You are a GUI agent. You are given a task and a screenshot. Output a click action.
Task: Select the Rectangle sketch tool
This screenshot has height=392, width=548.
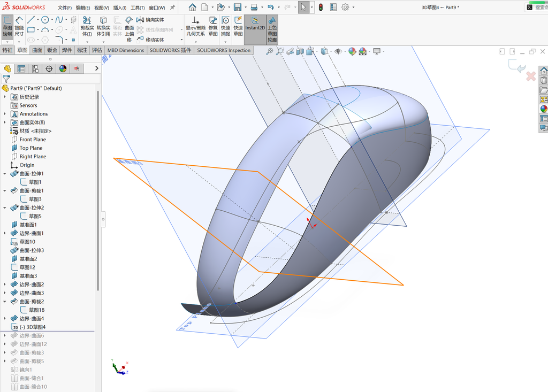pyautogui.click(x=31, y=30)
